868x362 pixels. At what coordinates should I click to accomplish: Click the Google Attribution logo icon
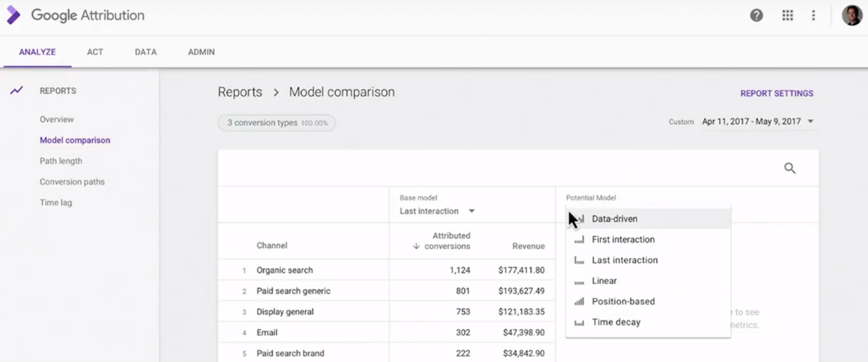[13, 15]
